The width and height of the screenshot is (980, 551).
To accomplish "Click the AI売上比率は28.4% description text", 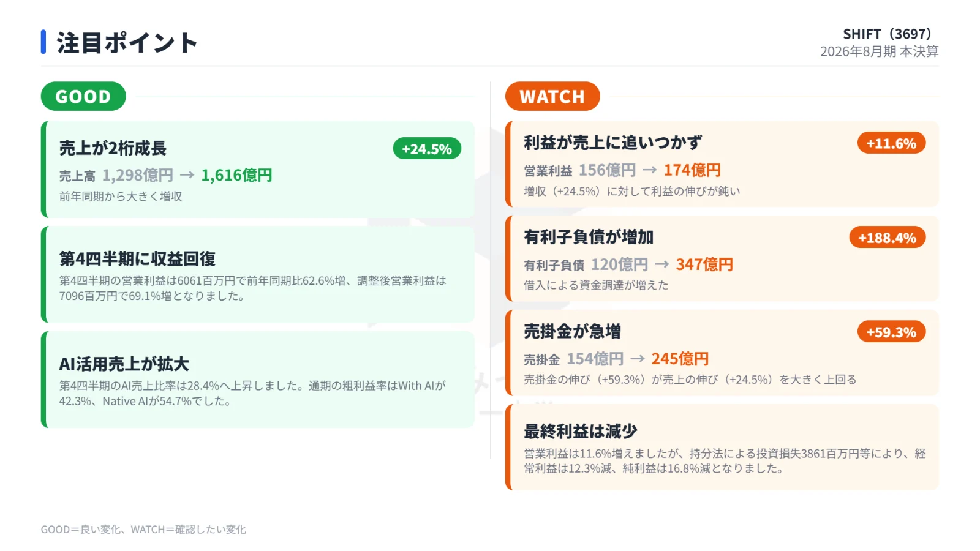I will [252, 394].
